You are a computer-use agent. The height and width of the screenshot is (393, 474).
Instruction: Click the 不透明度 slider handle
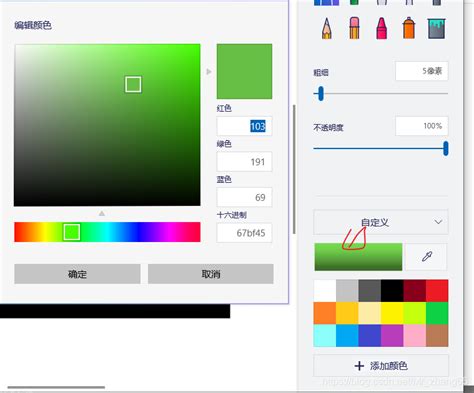(x=446, y=148)
